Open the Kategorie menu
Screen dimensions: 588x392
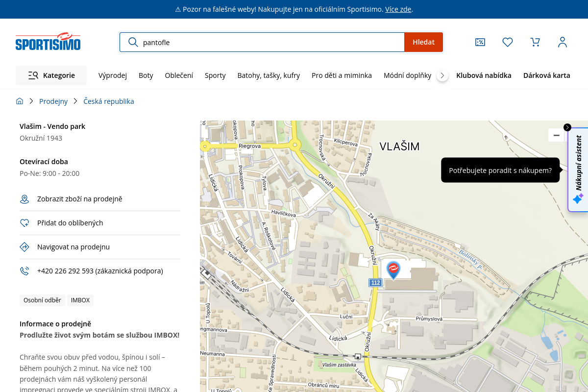(x=51, y=75)
